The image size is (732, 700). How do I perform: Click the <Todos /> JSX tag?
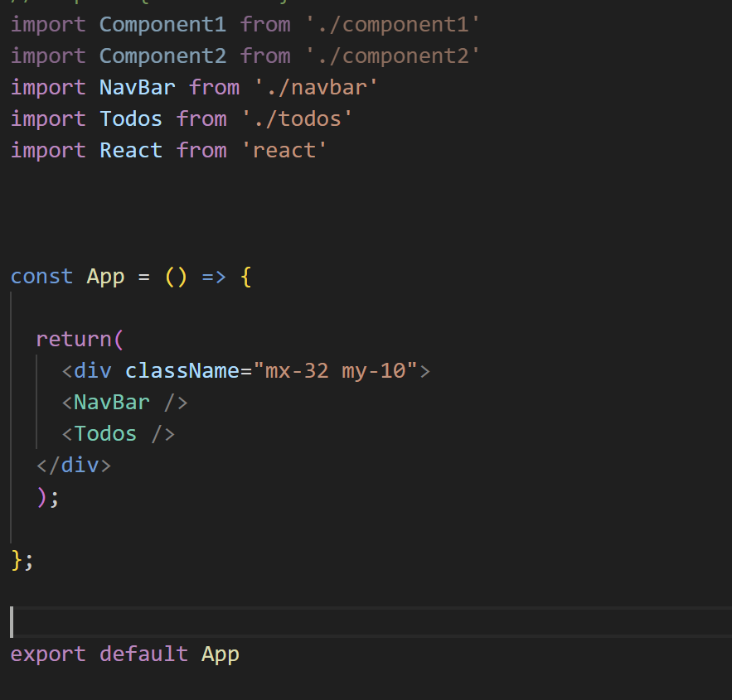tap(118, 434)
